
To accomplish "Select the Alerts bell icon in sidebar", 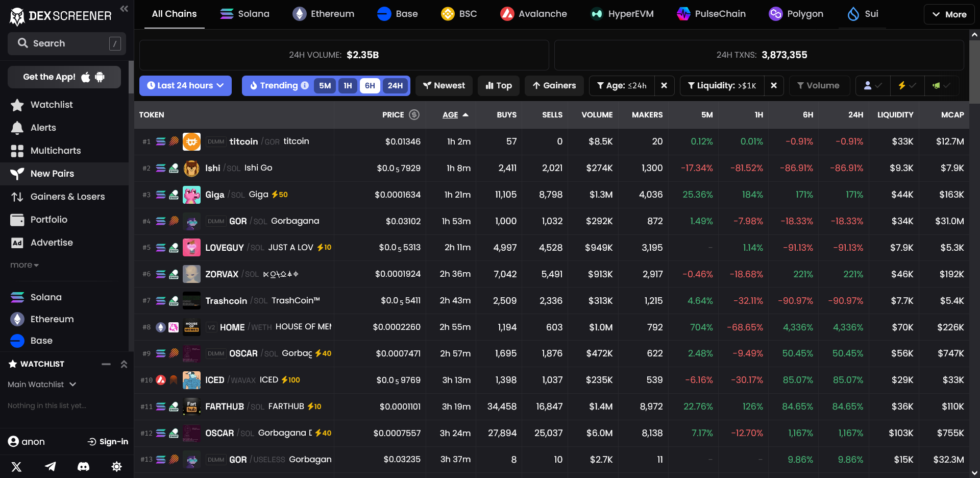I will pos(18,128).
